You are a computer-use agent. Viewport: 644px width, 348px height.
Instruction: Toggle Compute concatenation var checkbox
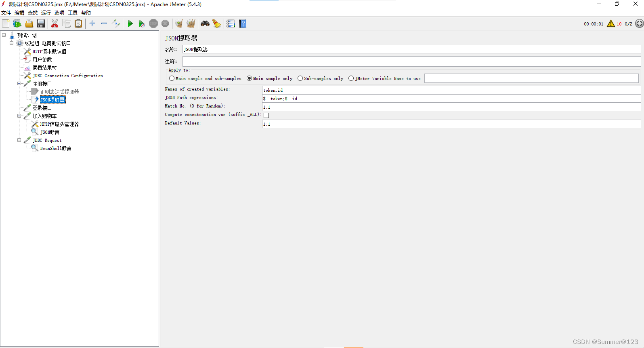click(x=266, y=115)
